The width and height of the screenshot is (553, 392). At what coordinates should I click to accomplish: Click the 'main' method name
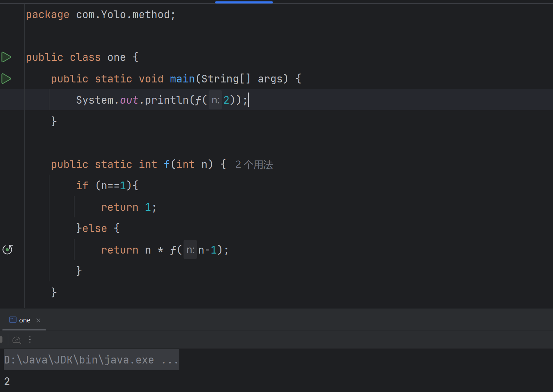coord(182,79)
